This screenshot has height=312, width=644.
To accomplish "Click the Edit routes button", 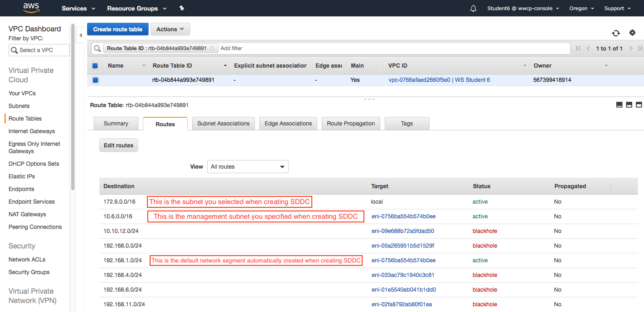I will pos(118,145).
